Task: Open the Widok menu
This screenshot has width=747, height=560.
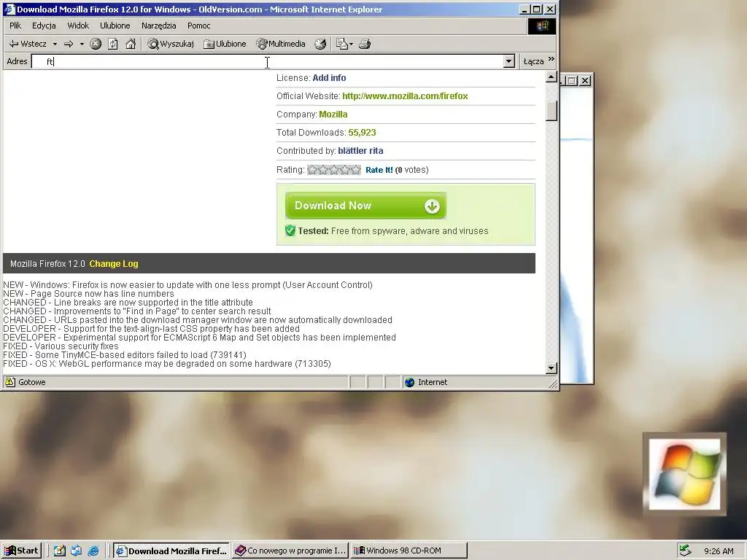Action: pos(78,26)
